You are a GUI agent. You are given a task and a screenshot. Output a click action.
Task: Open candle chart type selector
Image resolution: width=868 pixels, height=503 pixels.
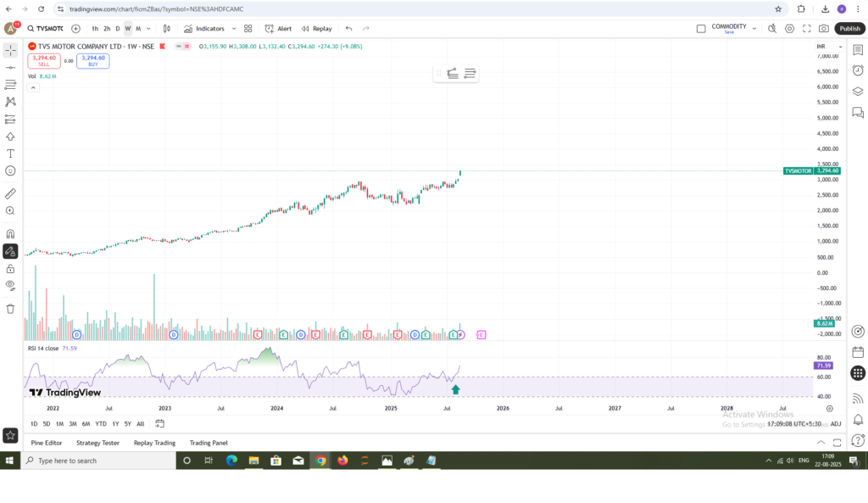(167, 29)
